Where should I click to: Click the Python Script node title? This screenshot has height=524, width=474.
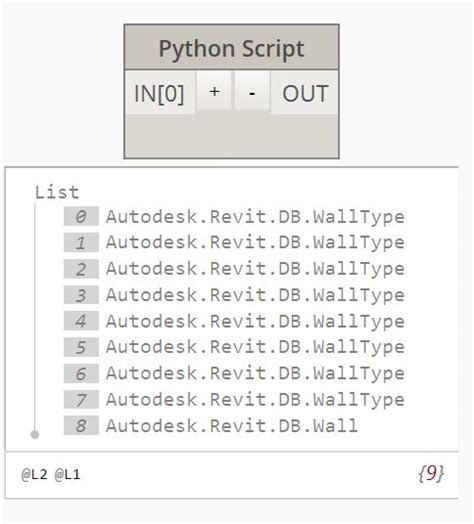(x=231, y=48)
